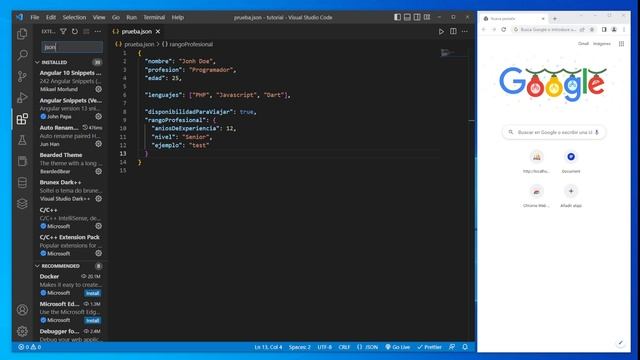
Task: Open notifications bell in status bar
Action: click(465, 347)
